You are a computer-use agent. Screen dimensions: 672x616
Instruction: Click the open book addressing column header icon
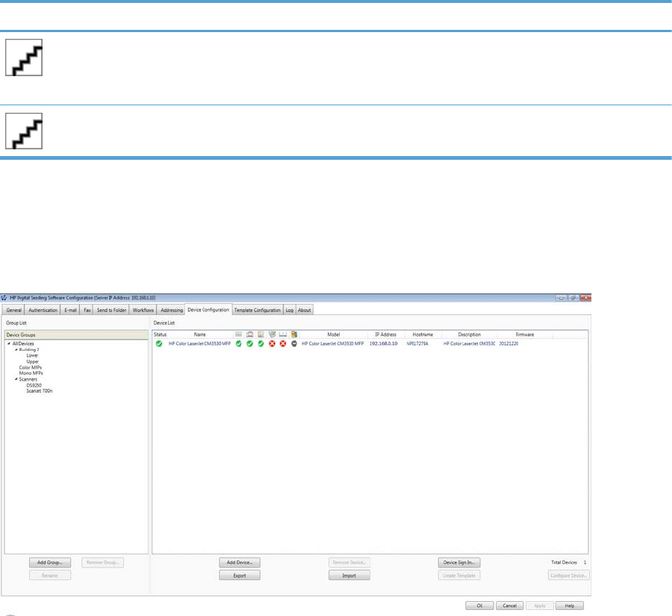coord(283,335)
